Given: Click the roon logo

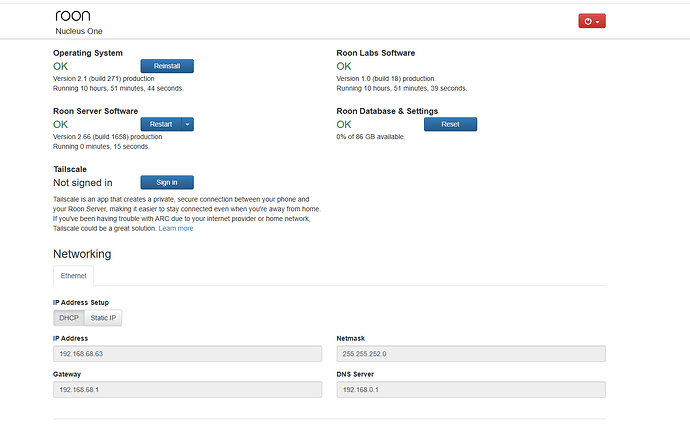Looking at the screenshot, I should pos(73,16).
